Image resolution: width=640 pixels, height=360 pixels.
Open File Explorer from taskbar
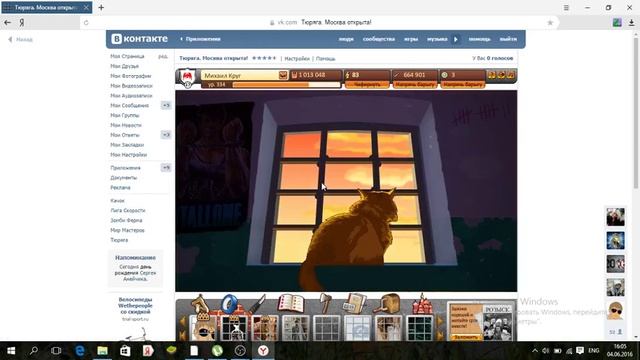pyautogui.click(x=102, y=351)
